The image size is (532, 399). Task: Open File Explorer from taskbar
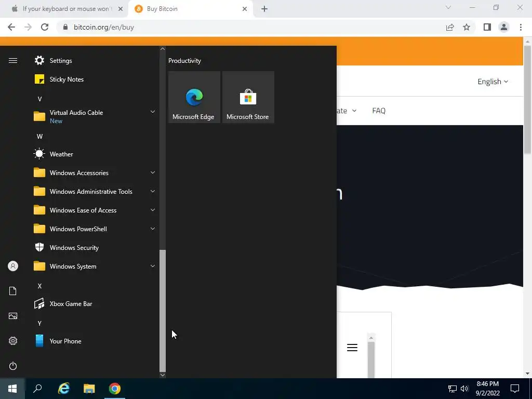point(89,389)
